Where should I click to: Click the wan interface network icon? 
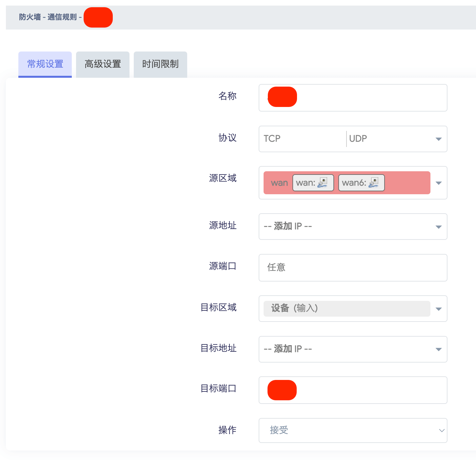click(323, 183)
